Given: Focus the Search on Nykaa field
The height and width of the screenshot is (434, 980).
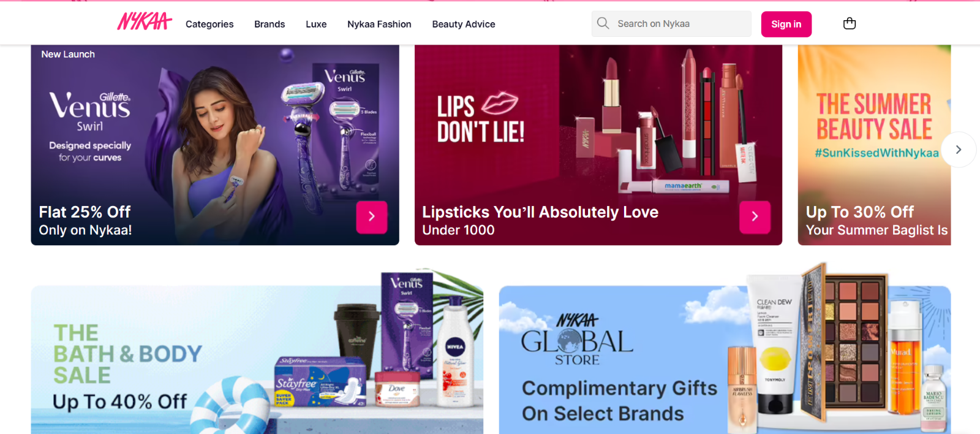Looking at the screenshot, I should tap(671, 23).
